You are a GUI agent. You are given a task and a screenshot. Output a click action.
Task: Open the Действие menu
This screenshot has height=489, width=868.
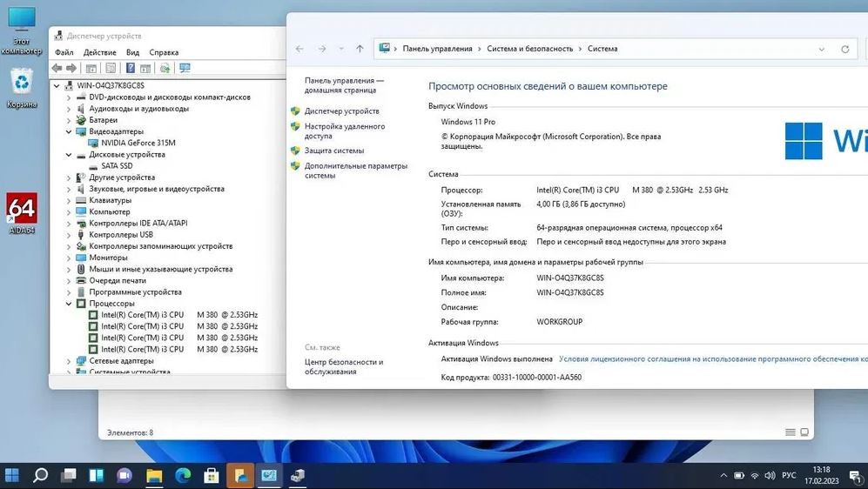point(99,52)
